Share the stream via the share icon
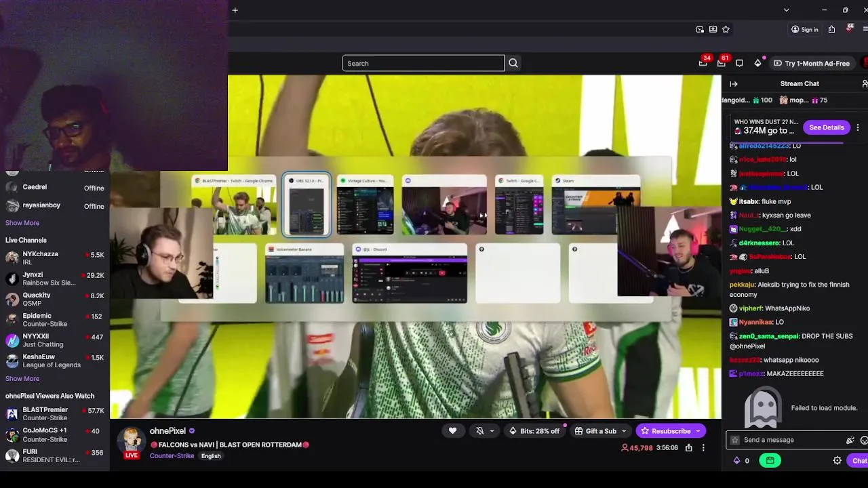This screenshot has width=868, height=488. [688, 447]
